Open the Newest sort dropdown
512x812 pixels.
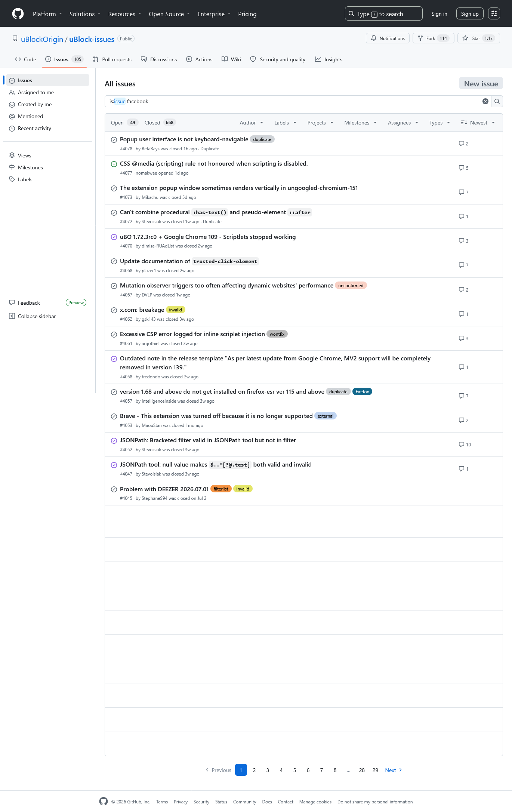click(x=478, y=123)
